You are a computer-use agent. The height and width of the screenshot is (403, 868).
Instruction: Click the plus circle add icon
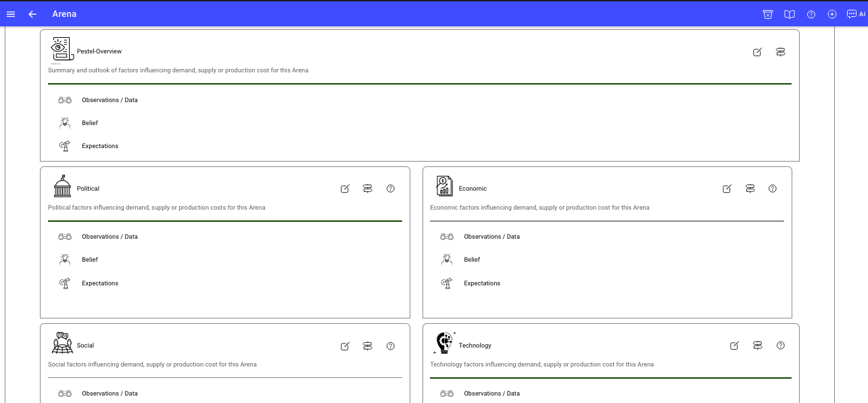point(832,14)
